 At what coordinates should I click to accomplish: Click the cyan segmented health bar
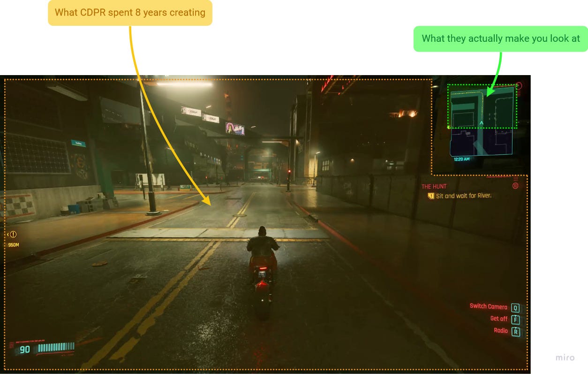tap(56, 347)
